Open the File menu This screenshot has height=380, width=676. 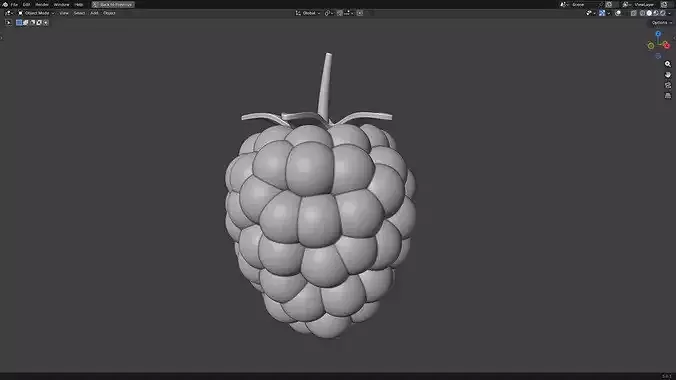[14, 4]
